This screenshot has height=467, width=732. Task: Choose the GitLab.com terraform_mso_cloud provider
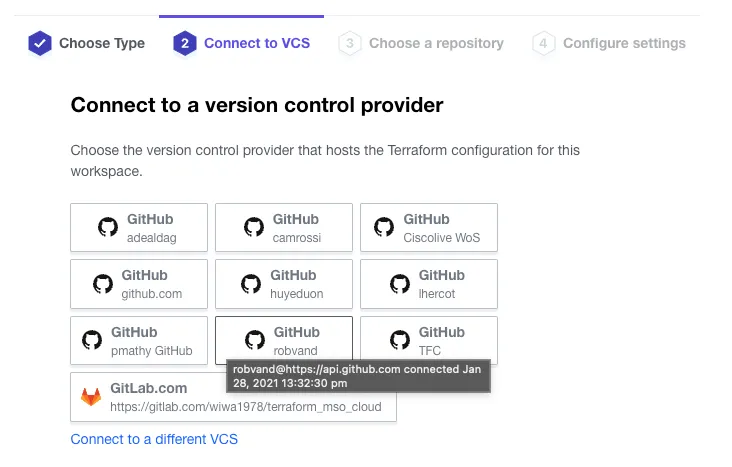pos(233,397)
